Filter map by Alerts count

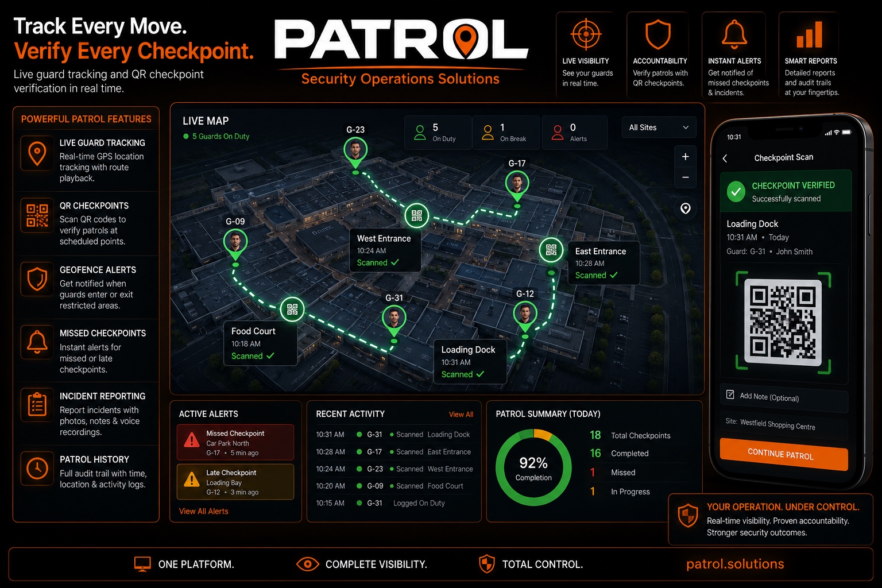574,133
